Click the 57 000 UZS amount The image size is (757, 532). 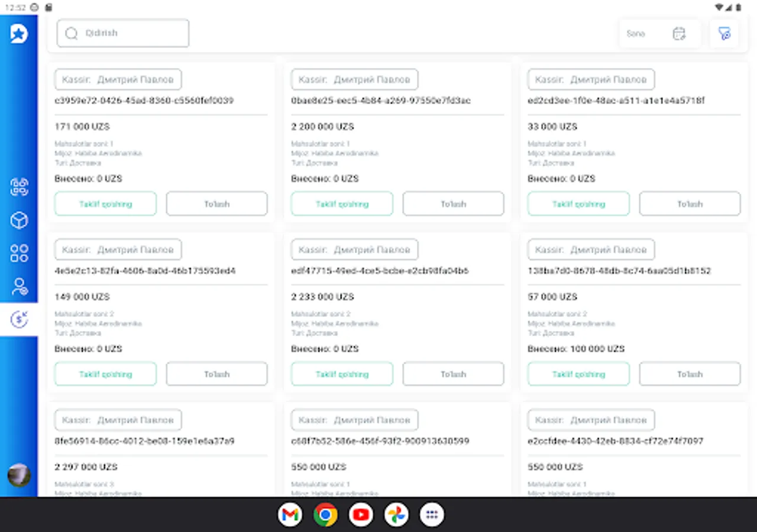tap(552, 297)
